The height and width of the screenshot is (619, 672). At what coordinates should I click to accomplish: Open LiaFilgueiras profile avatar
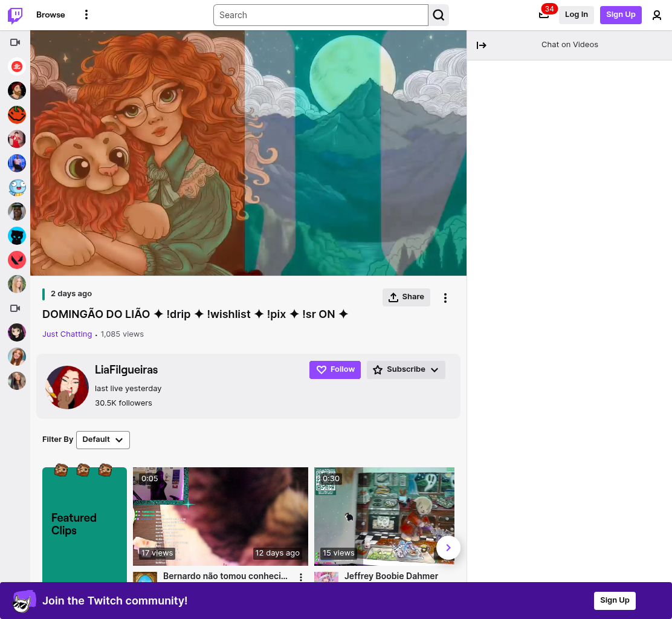tap(67, 387)
